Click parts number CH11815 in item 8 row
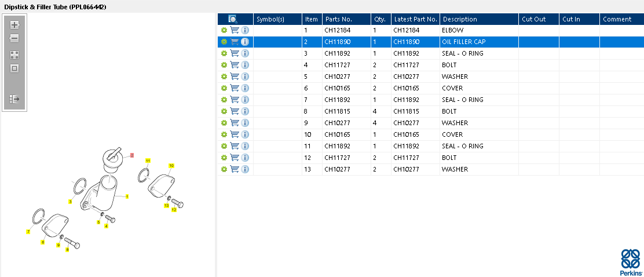Image resolution: width=644 pixels, height=277 pixels. click(x=338, y=111)
